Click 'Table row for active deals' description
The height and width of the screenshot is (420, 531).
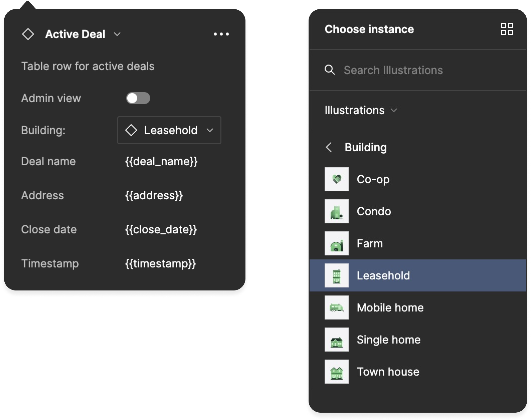pyautogui.click(x=88, y=66)
